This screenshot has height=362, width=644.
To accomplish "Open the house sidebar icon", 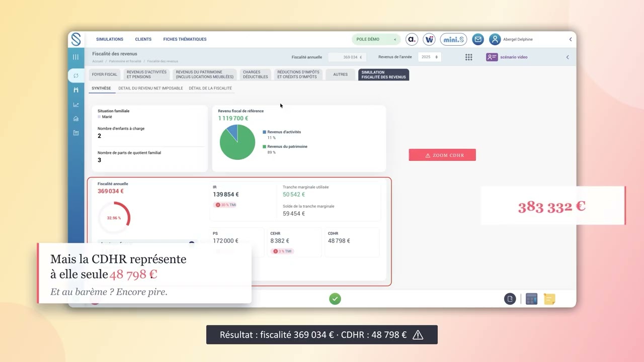I will click(x=76, y=119).
